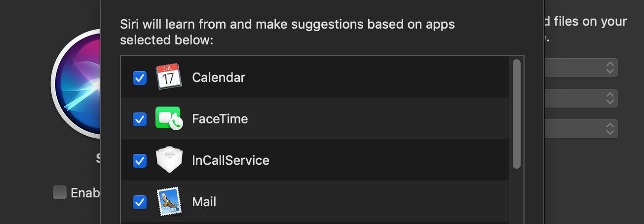Uncheck the Mail checkbox
The image size is (644, 224).
click(140, 202)
